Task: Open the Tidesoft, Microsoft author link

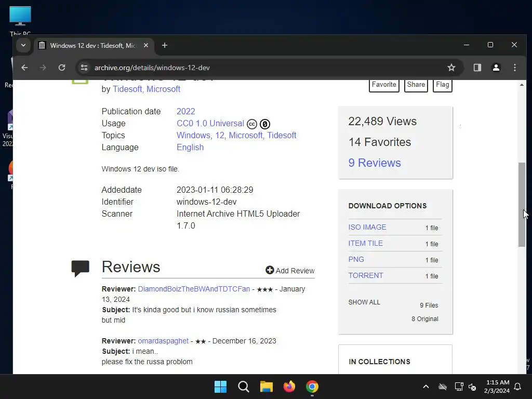Action: (146, 89)
